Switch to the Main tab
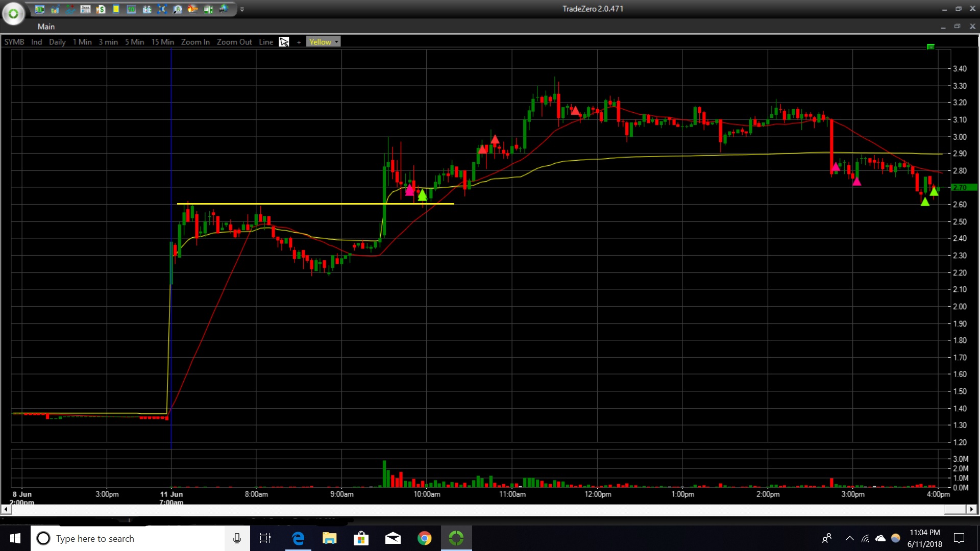Image resolution: width=980 pixels, height=551 pixels. (46, 27)
